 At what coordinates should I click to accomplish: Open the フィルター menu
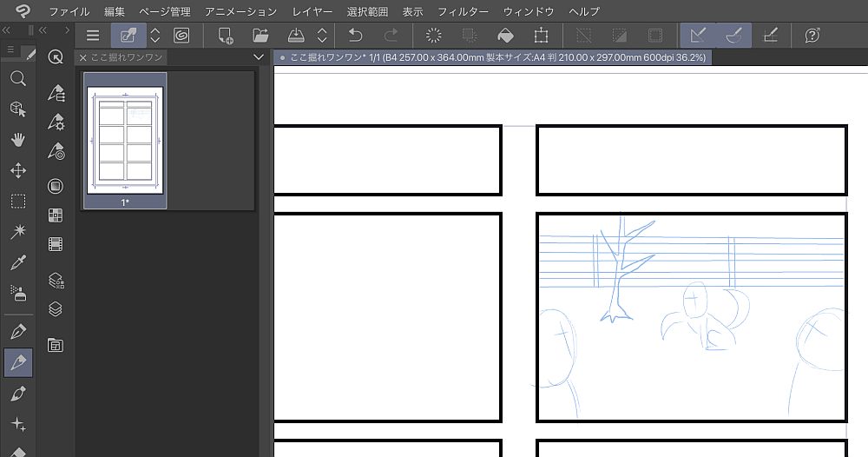463,11
